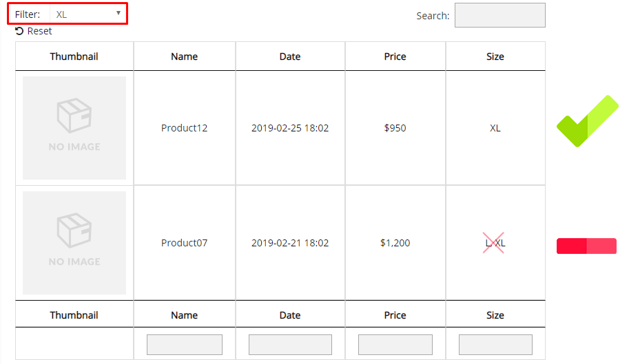
Task: Click the Filter dropdown arrow
Action: (118, 13)
